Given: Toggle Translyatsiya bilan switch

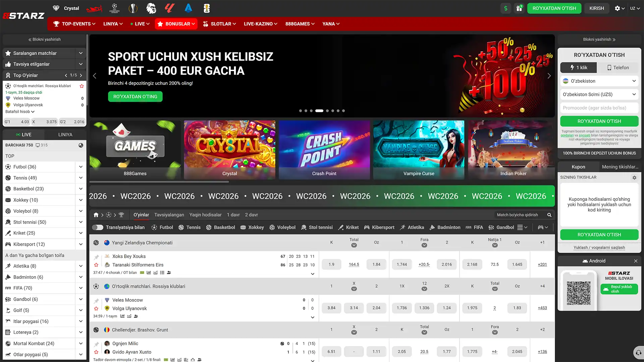Looking at the screenshot, I should pos(98,227).
